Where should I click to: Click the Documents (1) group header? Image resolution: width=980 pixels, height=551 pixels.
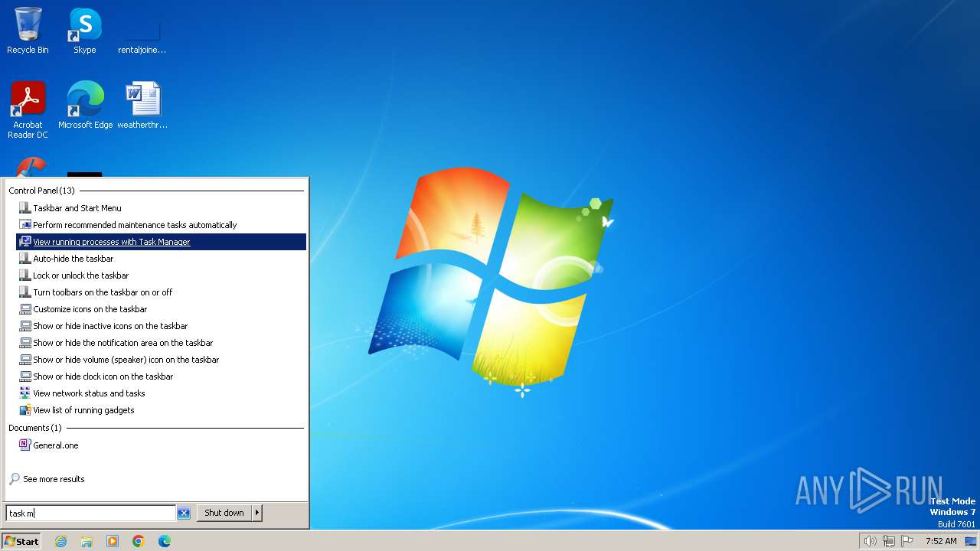(34, 428)
